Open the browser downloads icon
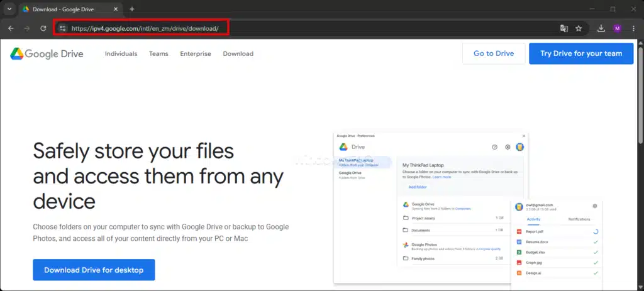 tap(601, 28)
